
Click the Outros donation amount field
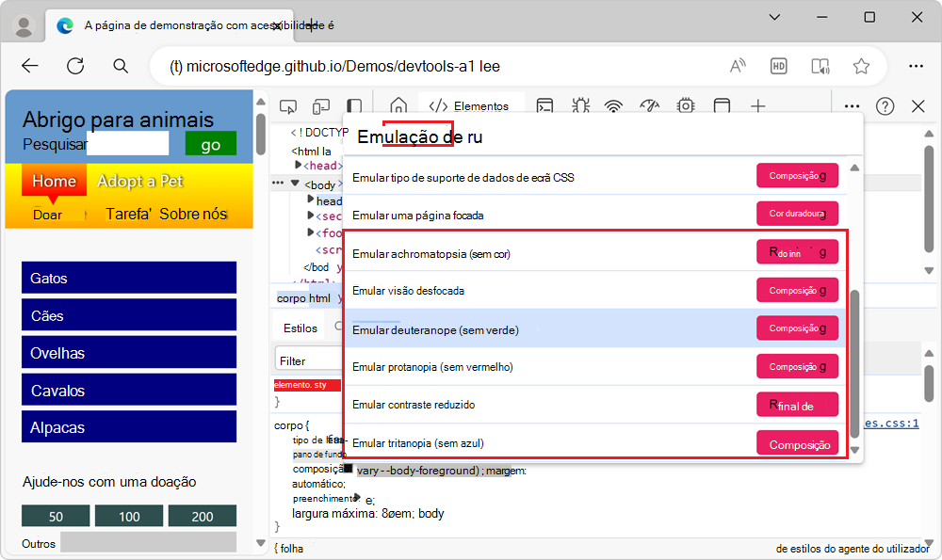pyautogui.click(x=149, y=543)
